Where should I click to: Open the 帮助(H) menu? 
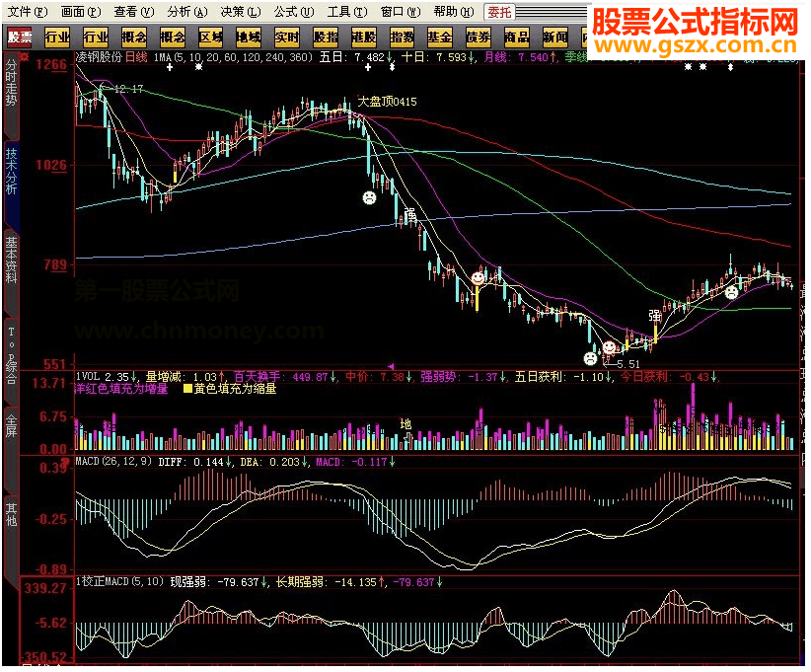coord(453,12)
